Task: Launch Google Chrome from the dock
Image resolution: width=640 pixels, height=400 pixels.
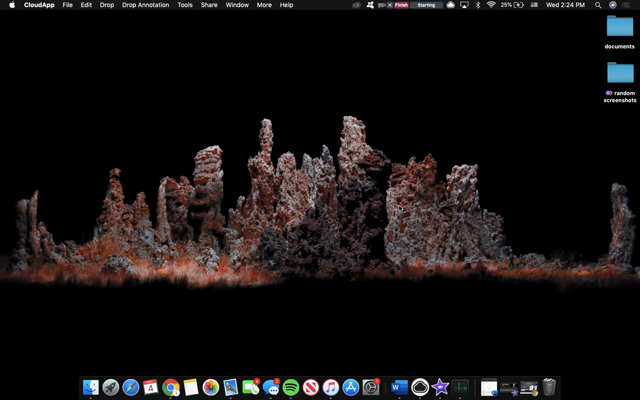Action: click(x=171, y=387)
